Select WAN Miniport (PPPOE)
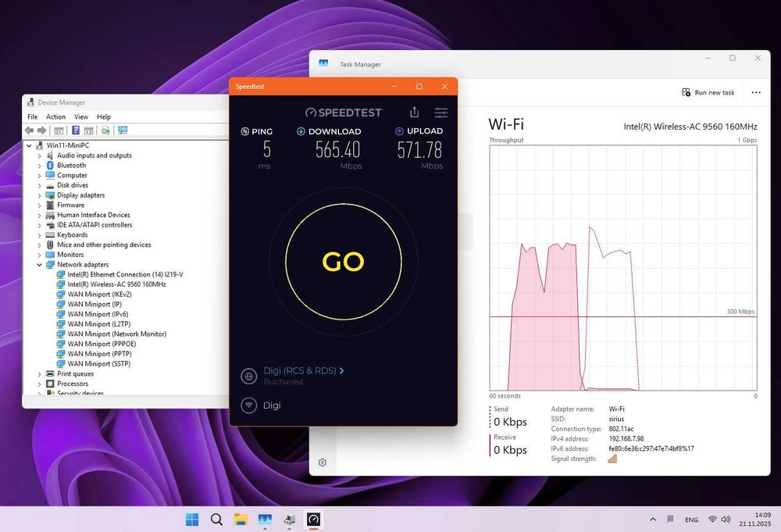Image resolution: width=781 pixels, height=532 pixels. coord(102,345)
